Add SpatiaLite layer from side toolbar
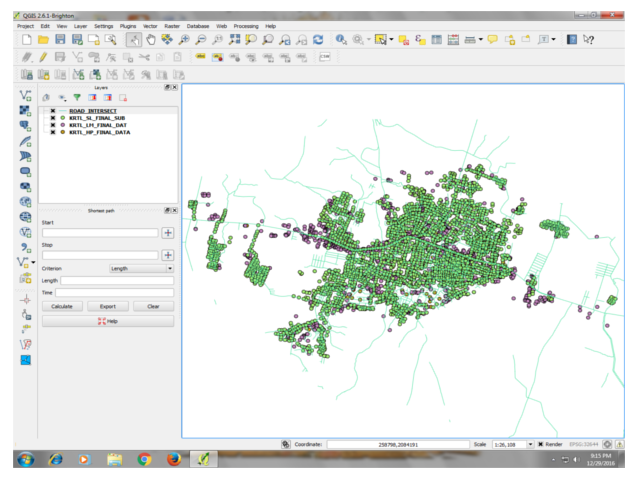640x480 pixels. coord(25,141)
